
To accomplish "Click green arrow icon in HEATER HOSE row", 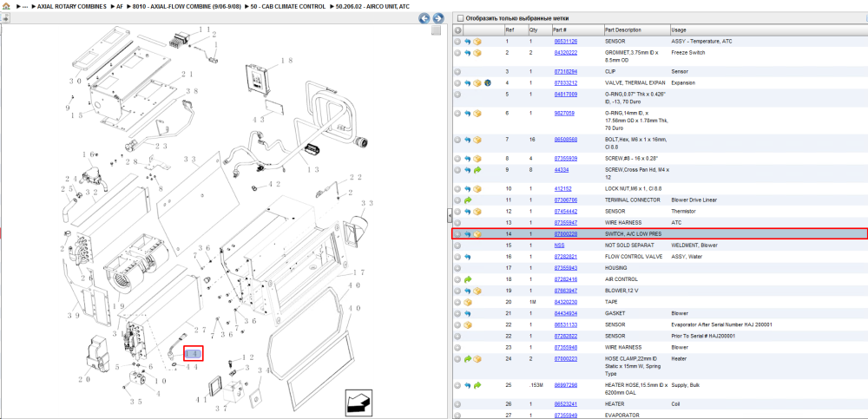I will (477, 385).
